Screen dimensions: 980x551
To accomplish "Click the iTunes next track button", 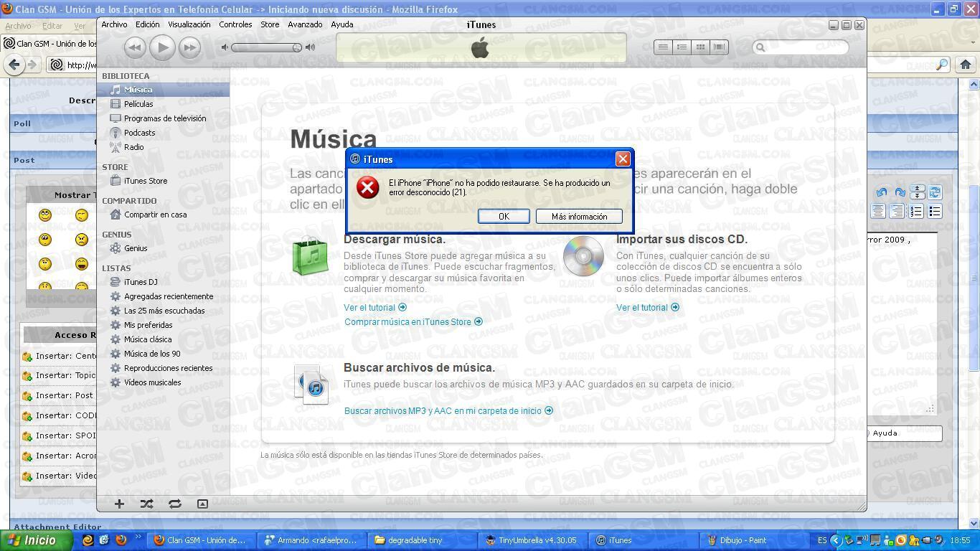I will click(189, 47).
